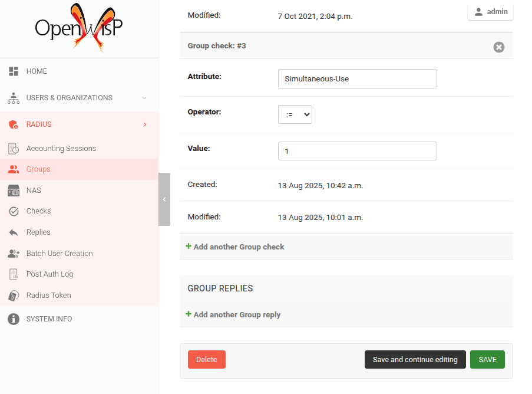Image resolution: width=532 pixels, height=394 pixels.
Task: Go to Post Auth Log
Action: tap(49, 274)
